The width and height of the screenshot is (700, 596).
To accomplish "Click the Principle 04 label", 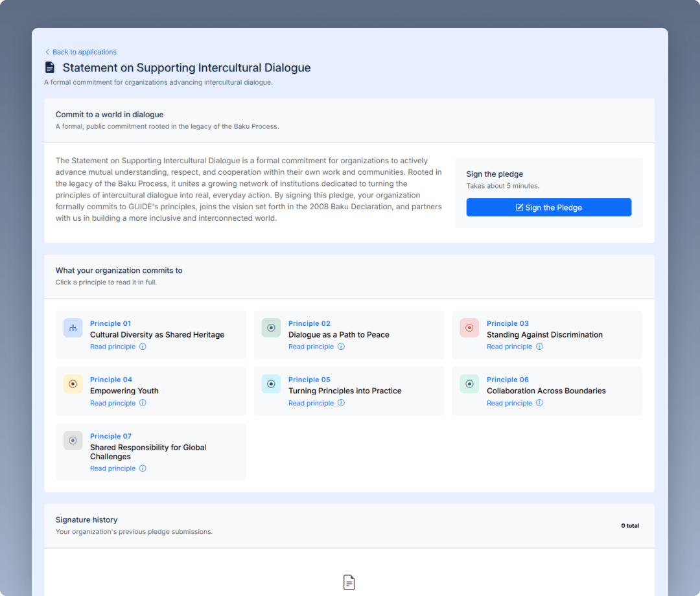I will pos(111,380).
